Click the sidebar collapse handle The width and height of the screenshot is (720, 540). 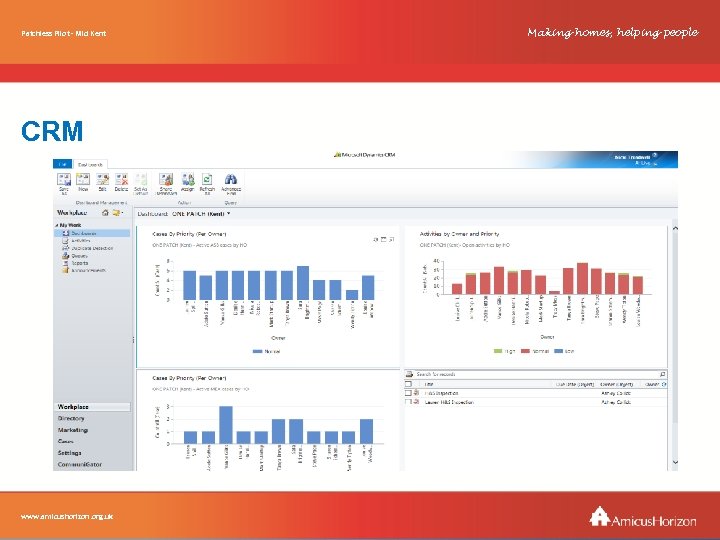[x=133, y=340]
